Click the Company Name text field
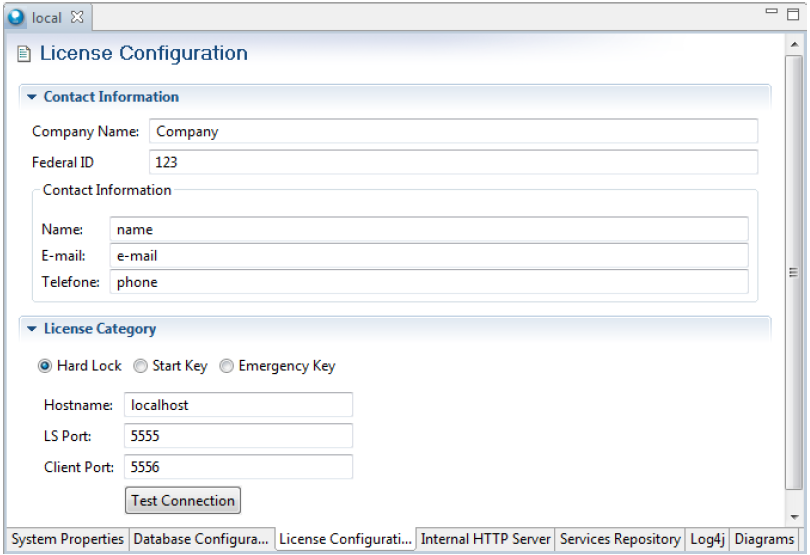 click(453, 131)
